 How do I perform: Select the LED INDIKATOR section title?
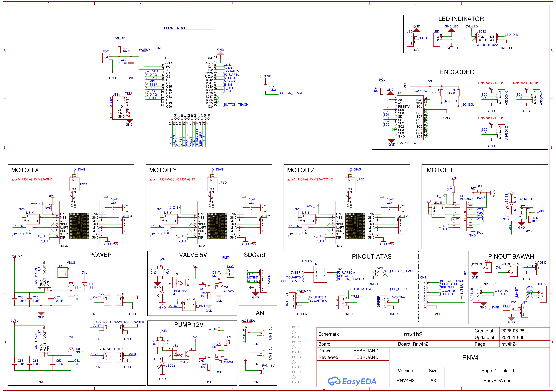click(461, 19)
